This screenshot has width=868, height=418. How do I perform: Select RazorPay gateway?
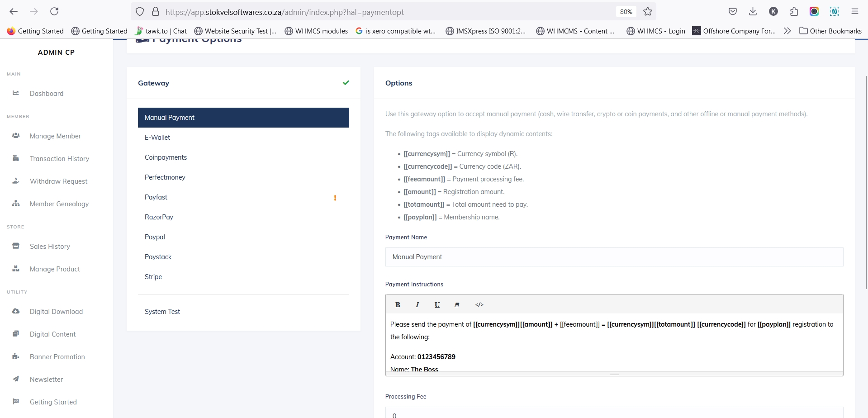(x=243, y=217)
